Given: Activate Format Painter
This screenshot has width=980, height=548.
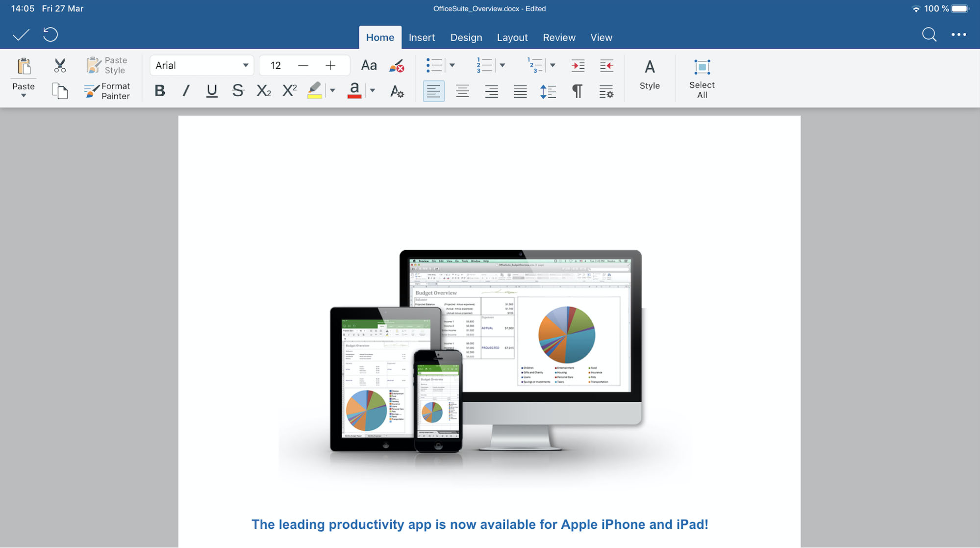Looking at the screenshot, I should (107, 91).
